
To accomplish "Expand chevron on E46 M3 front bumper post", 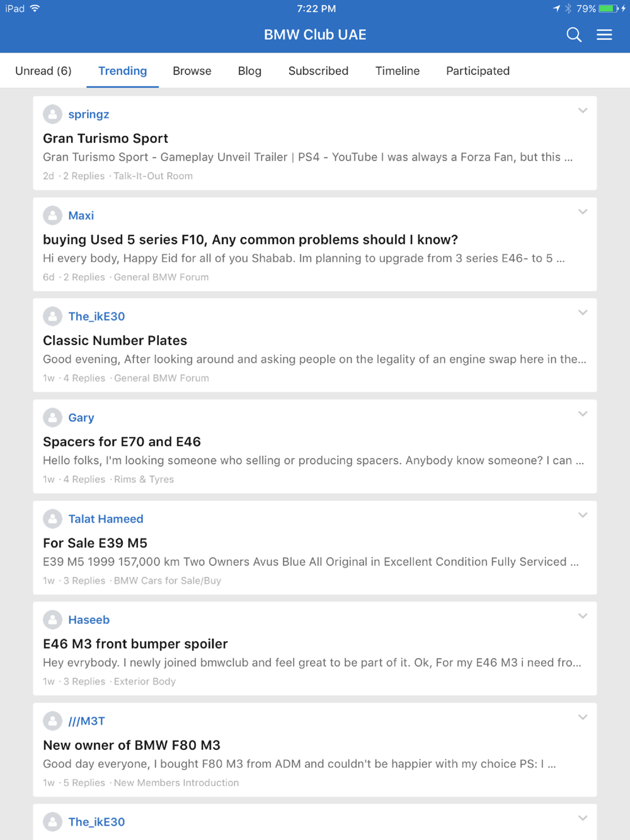I will click(x=583, y=616).
